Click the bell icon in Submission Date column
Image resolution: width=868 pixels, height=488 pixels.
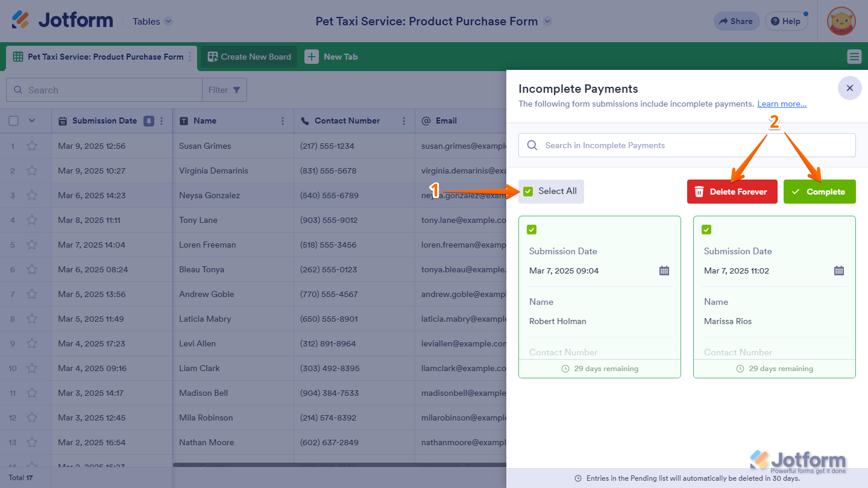[x=149, y=120]
